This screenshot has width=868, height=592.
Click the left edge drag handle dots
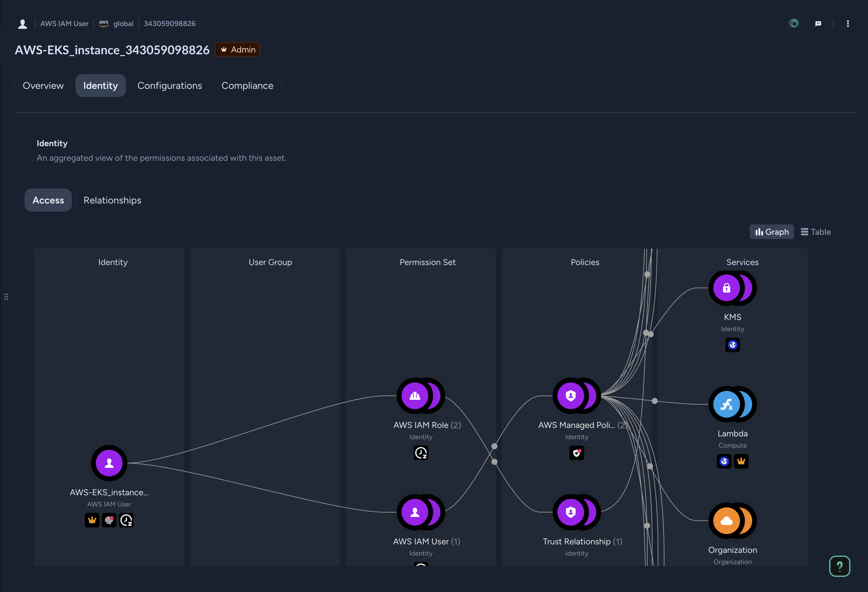tap(6, 297)
